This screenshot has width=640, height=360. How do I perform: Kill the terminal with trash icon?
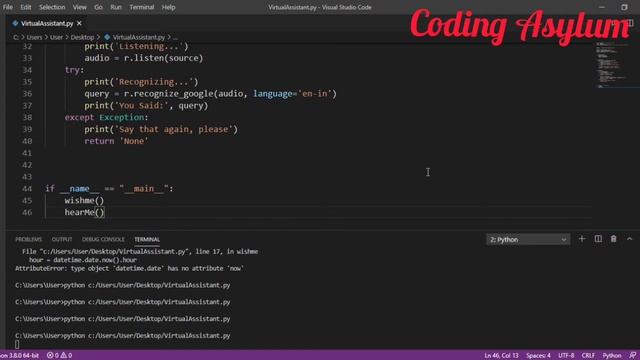613,239
